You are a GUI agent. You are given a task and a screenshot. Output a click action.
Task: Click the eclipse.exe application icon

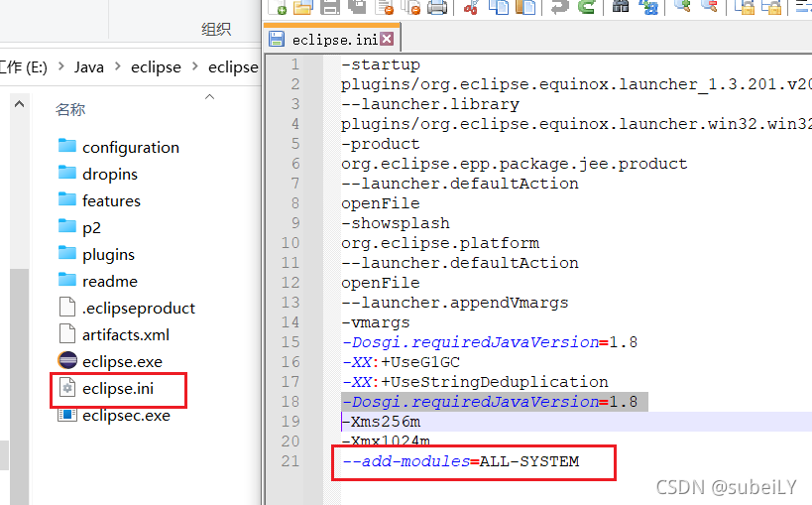tap(67, 360)
